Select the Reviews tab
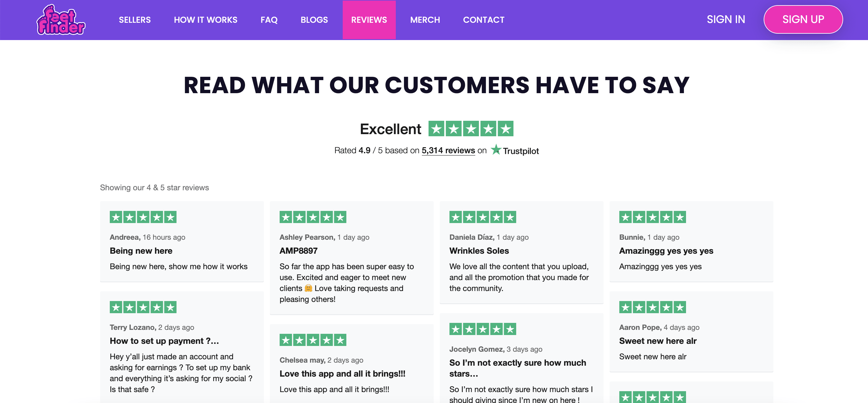The image size is (868, 403). [x=369, y=20]
